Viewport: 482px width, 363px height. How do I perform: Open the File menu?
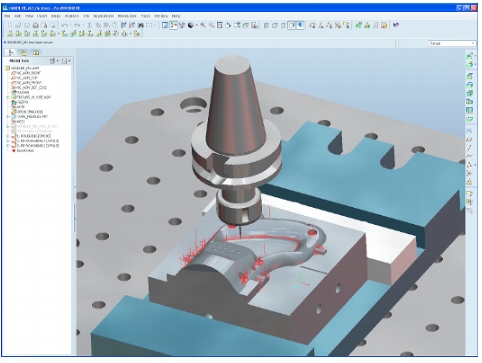point(7,16)
